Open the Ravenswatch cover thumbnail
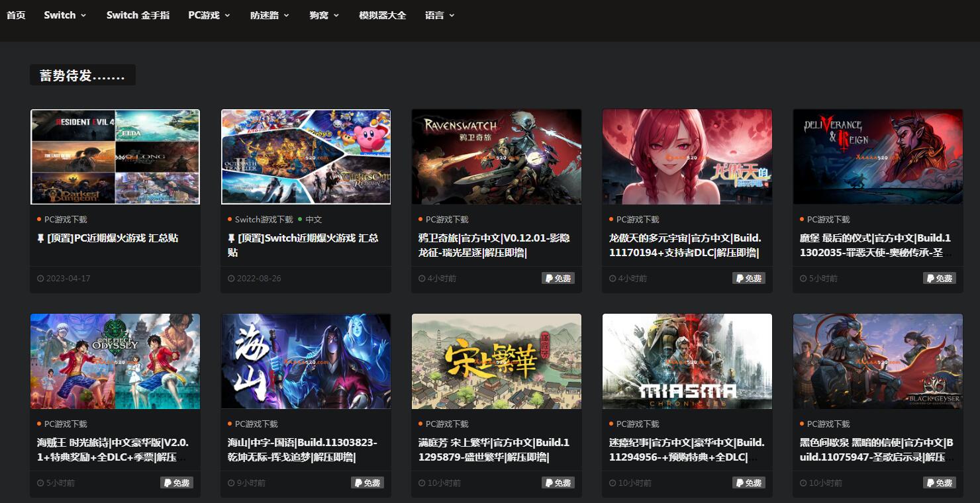Image resolution: width=980 pixels, height=503 pixels. pos(497,157)
